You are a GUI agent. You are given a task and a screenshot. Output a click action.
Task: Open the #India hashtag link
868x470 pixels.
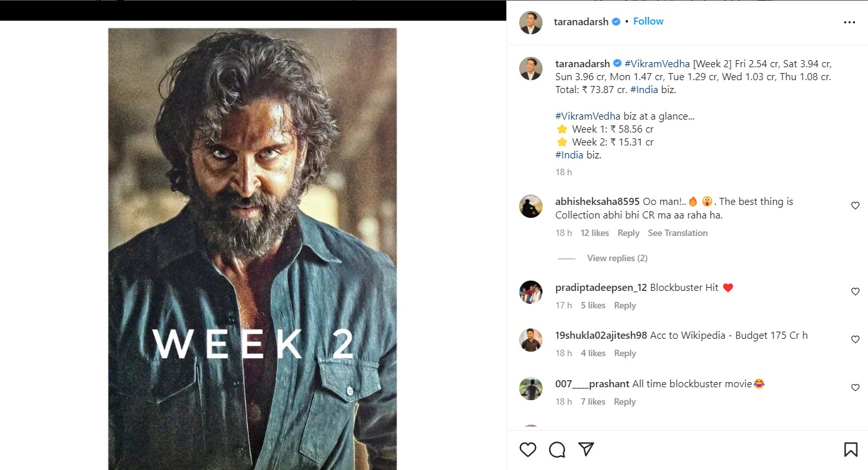click(644, 90)
